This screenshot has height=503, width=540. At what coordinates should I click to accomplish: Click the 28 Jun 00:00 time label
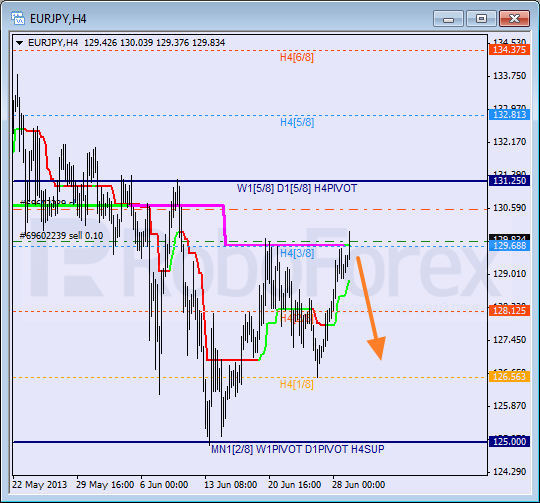point(359,485)
